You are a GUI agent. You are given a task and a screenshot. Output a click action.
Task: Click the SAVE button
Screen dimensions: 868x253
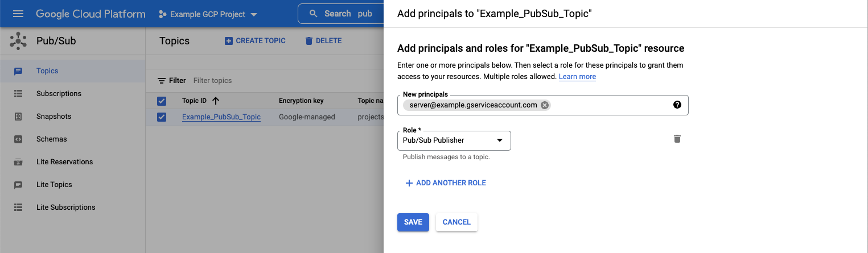413,222
